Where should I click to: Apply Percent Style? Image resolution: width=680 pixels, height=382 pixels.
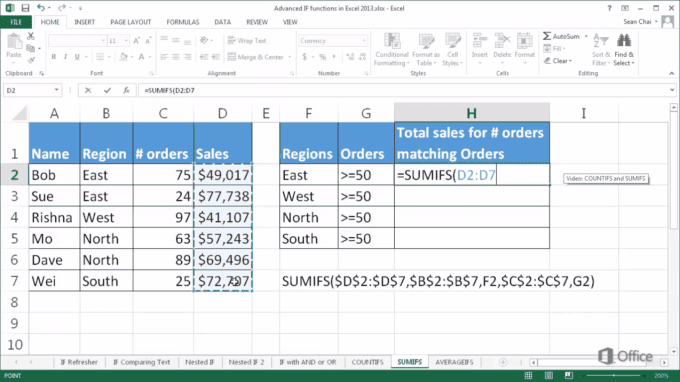pos(323,57)
